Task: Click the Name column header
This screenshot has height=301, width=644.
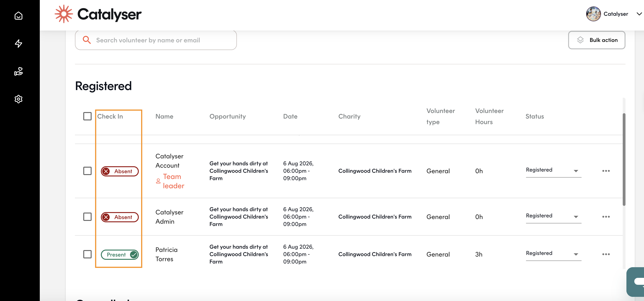Action: tap(164, 116)
